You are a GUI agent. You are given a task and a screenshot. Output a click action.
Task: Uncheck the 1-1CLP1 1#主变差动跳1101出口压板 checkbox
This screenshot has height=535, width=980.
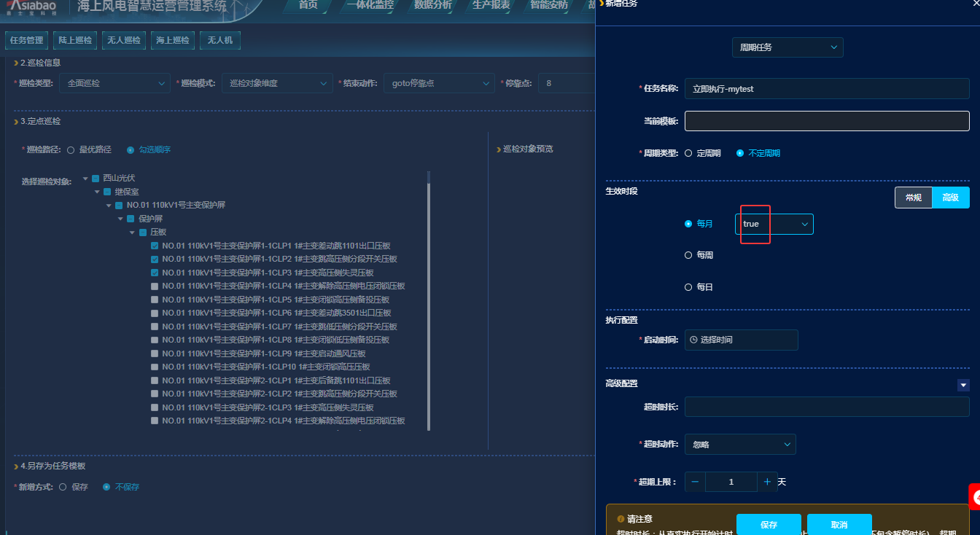tap(155, 246)
